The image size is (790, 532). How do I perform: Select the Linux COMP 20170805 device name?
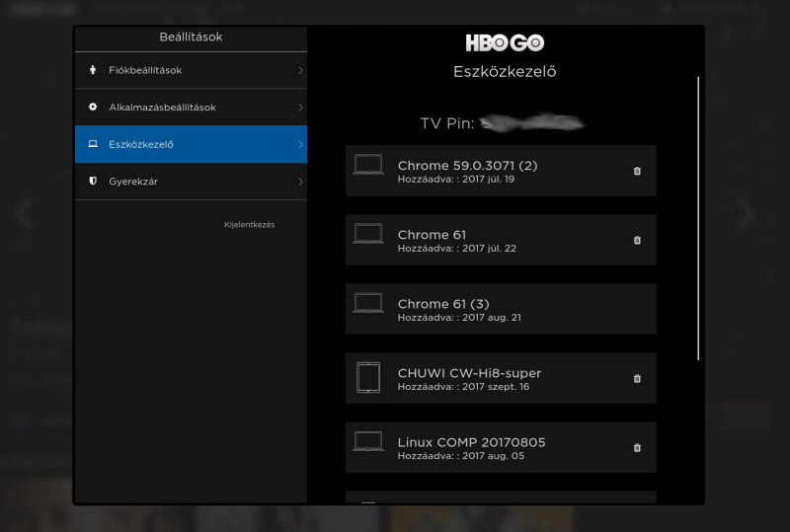pyautogui.click(x=472, y=442)
